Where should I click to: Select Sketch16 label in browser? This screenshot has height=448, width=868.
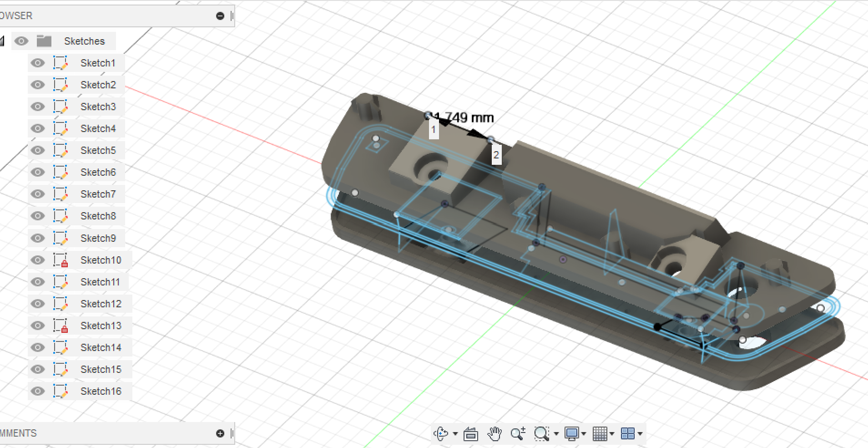click(101, 391)
